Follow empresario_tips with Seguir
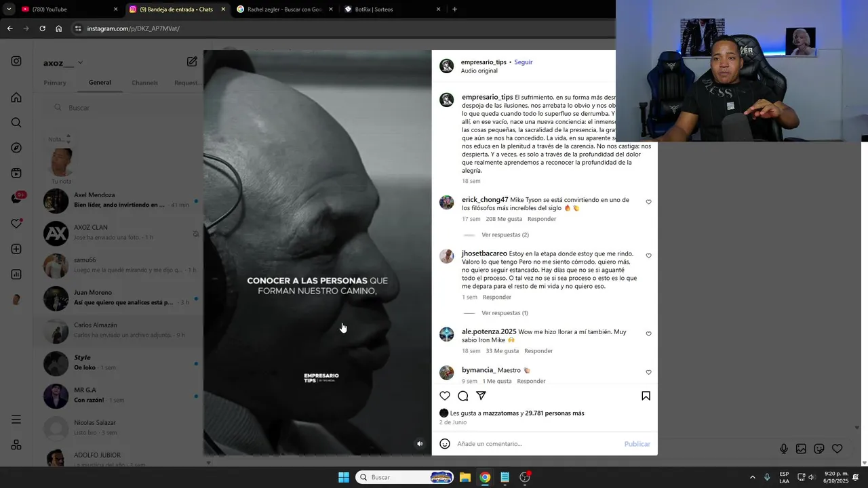868x488 pixels. (x=523, y=62)
